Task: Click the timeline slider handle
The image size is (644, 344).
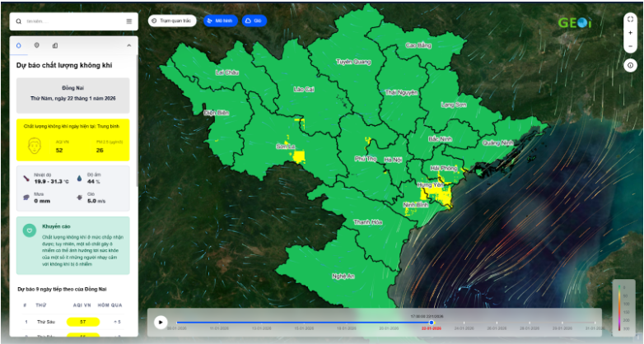Action: (431, 322)
